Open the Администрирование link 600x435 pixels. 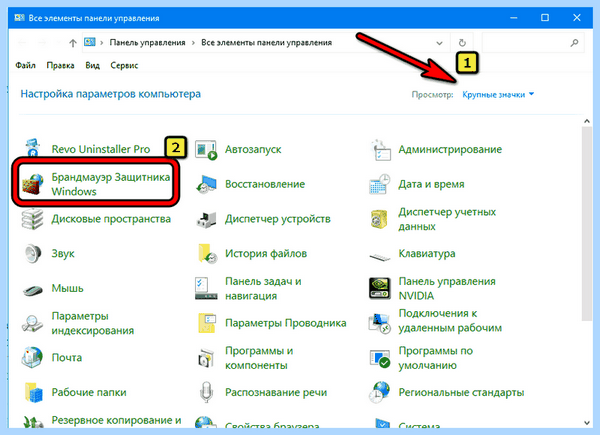[450, 149]
